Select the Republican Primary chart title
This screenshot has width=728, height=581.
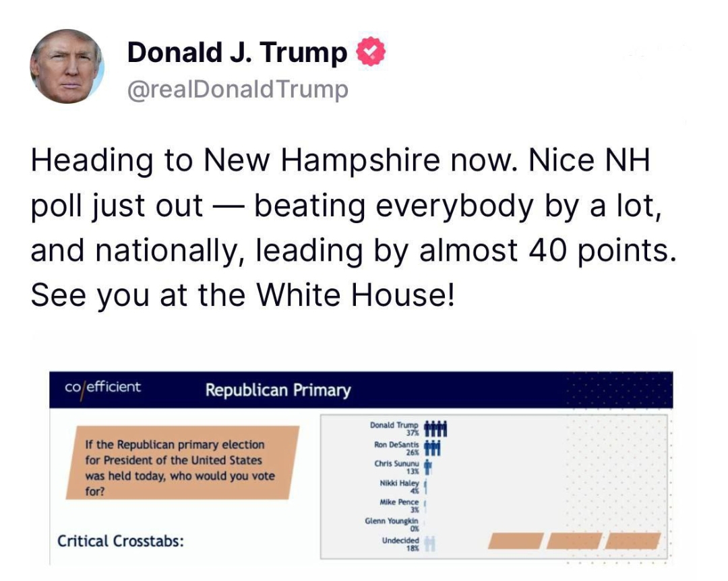278,390
